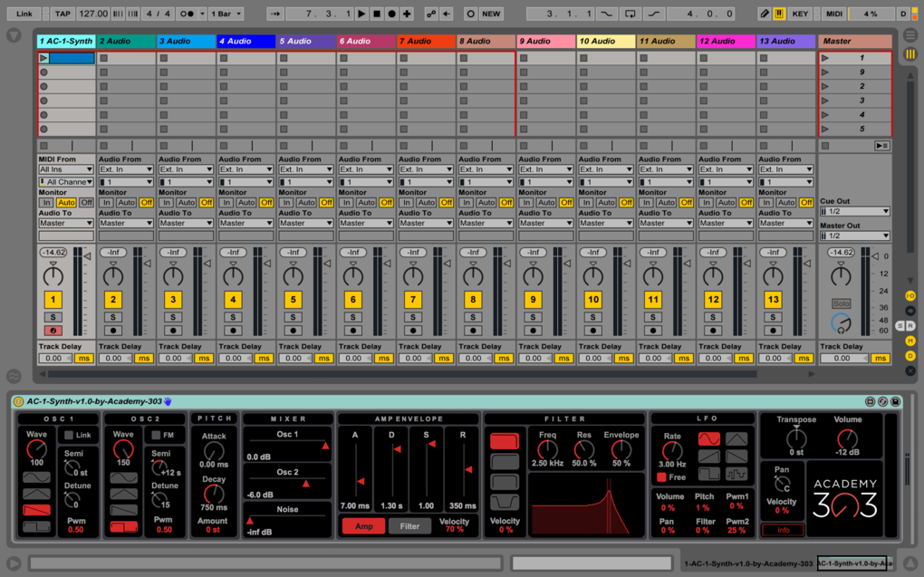The image size is (924, 577).
Task: Pick the random sample-and-hold LFO shape
Action: tap(736, 473)
